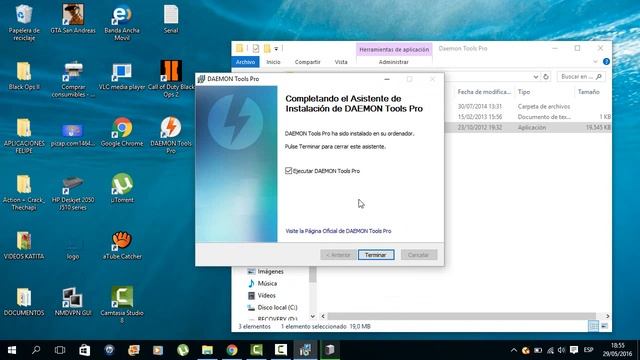640x360 pixels.
Task: Open the Action Center notifications icon
Action: (x=574, y=350)
